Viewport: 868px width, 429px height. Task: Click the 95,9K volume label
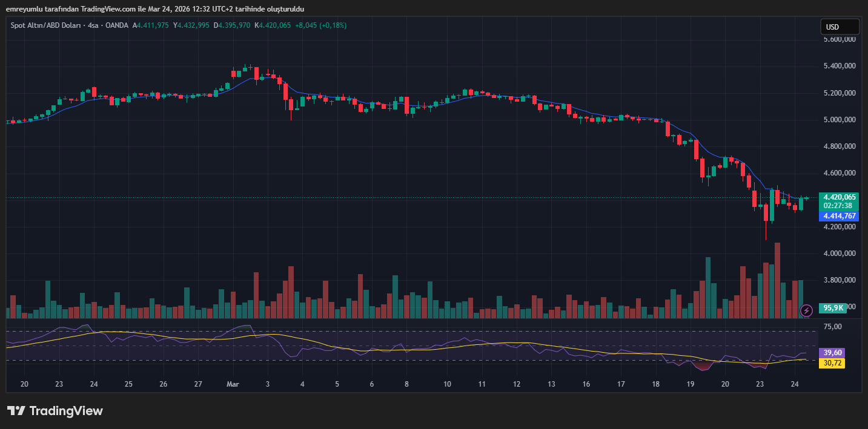coord(833,308)
